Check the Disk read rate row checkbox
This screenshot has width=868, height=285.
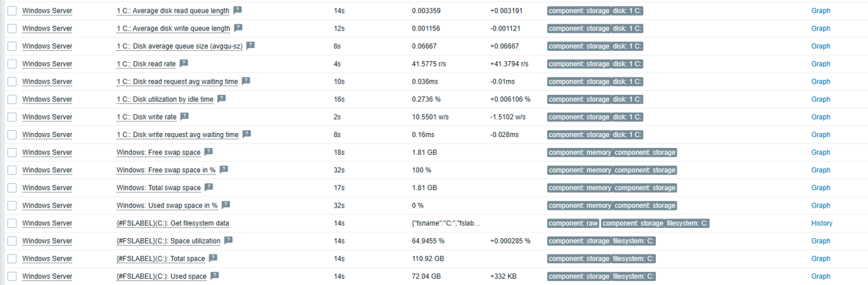(12, 64)
